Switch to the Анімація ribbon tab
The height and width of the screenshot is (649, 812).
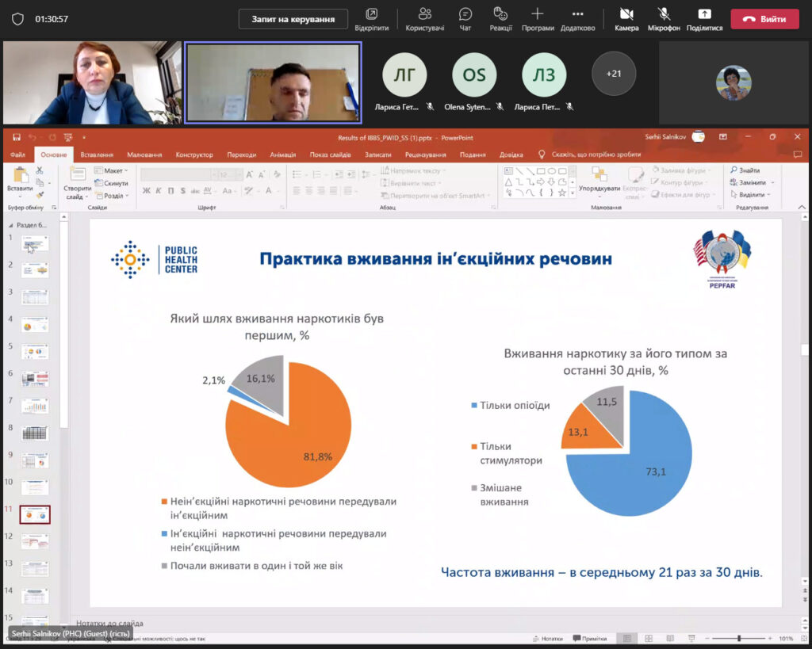(282, 155)
